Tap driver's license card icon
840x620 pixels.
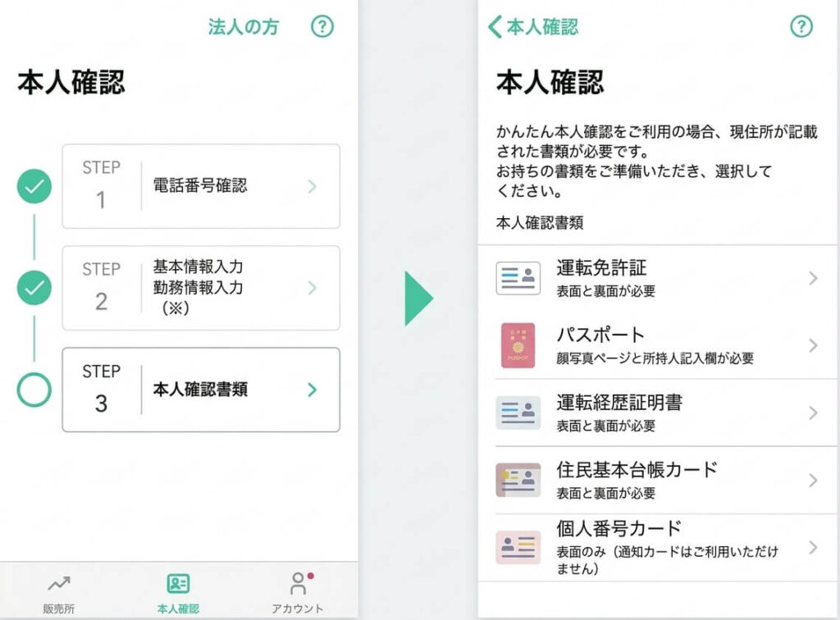pyautogui.click(x=518, y=278)
